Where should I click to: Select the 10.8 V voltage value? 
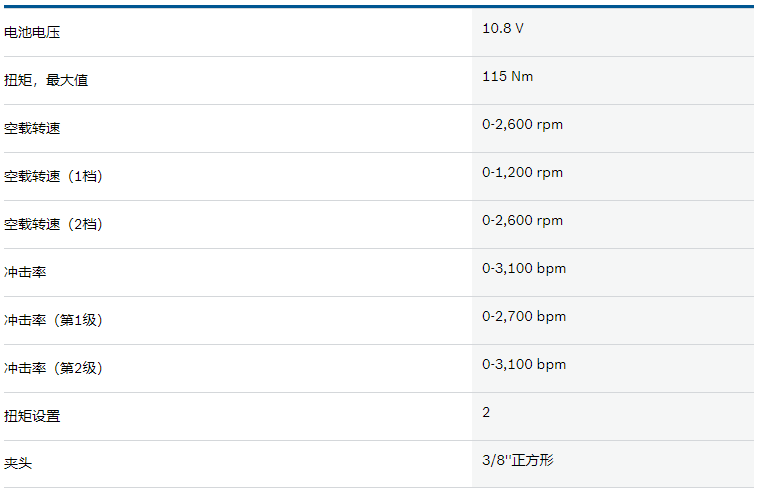503,28
